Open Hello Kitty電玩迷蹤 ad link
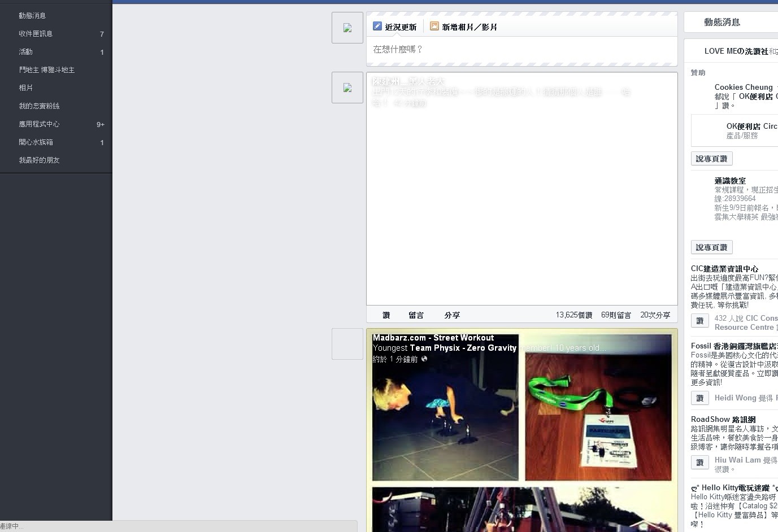 click(734, 488)
